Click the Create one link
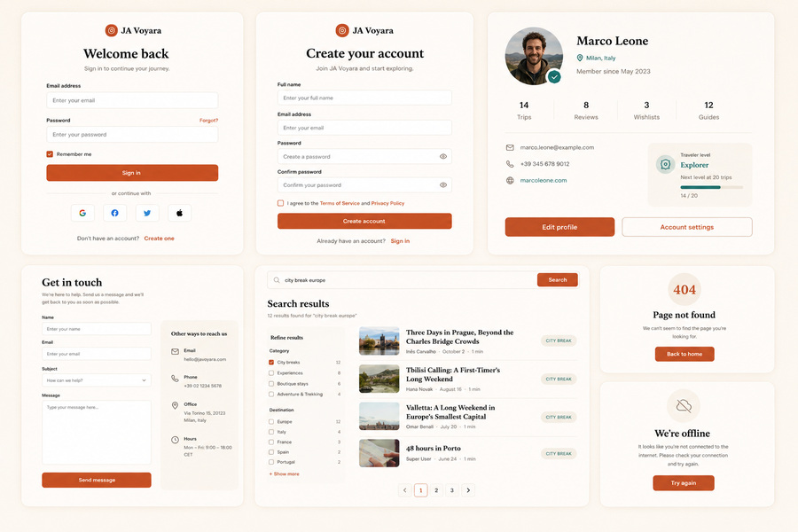The width and height of the screenshot is (798, 532). coord(160,239)
